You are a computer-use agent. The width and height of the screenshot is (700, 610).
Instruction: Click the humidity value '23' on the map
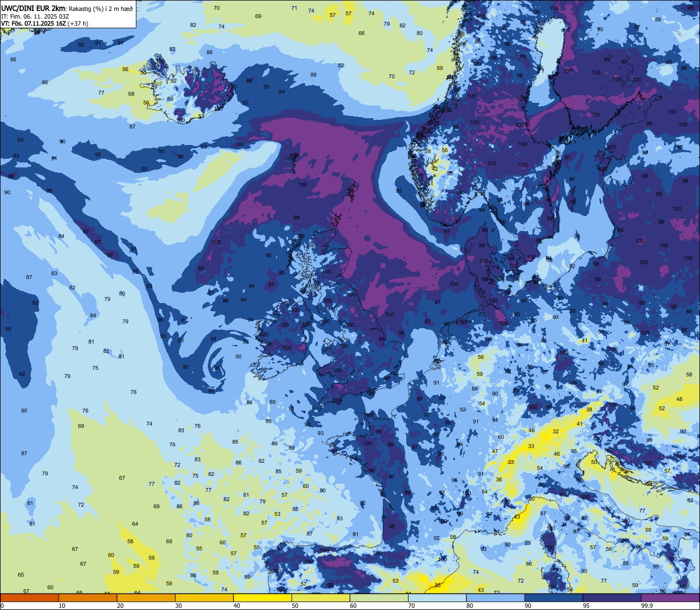click(x=511, y=462)
